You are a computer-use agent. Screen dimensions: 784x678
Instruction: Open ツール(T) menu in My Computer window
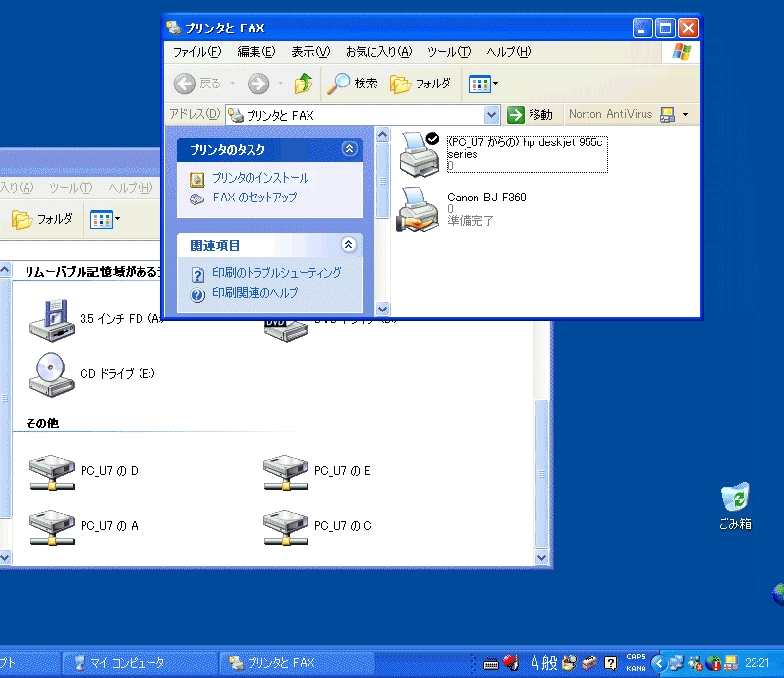tap(71, 188)
